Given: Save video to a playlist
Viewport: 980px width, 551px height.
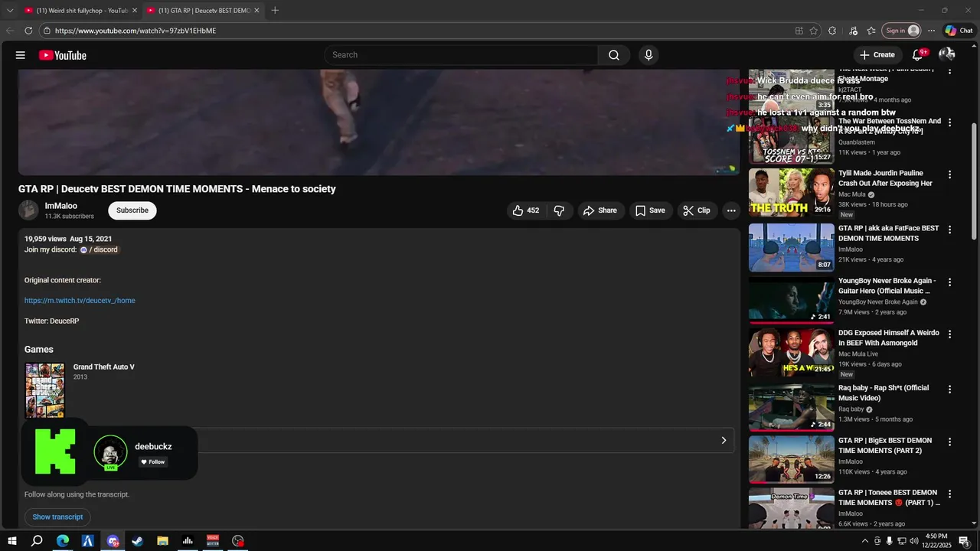Looking at the screenshot, I should point(650,210).
